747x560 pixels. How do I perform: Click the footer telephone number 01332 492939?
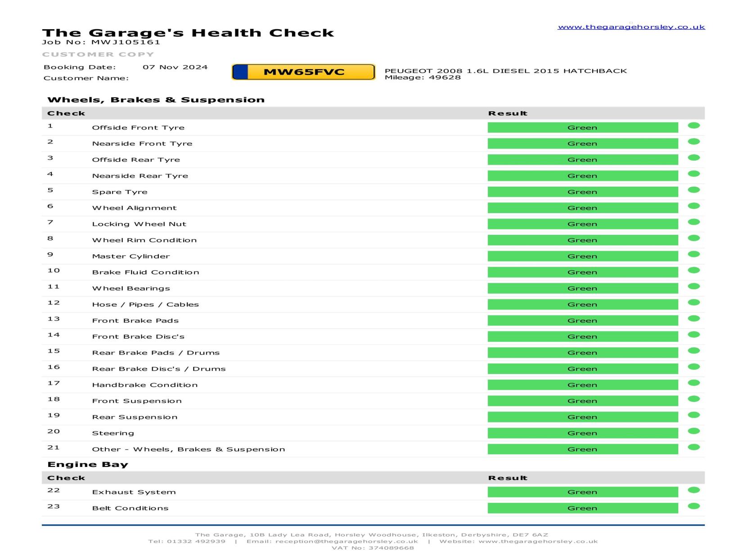click(x=196, y=542)
